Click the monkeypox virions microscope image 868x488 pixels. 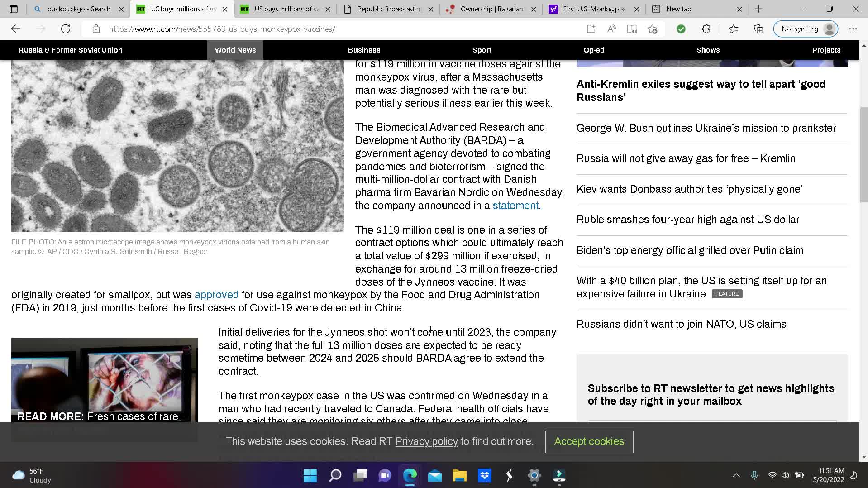pyautogui.click(x=177, y=146)
